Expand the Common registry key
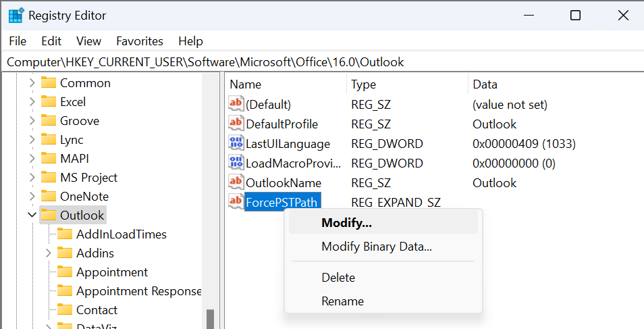Viewport: 644px width, 329px height. point(32,82)
